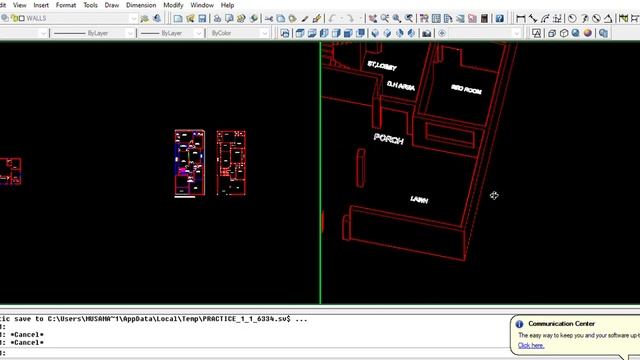Switch to Top view icon
Screen dimensions: 640x360
pos(300,33)
